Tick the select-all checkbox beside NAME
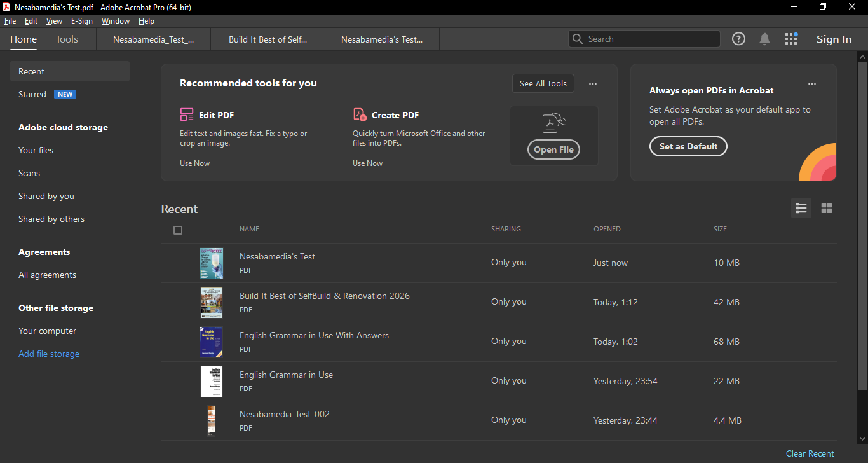This screenshot has width=868, height=463. tap(178, 230)
